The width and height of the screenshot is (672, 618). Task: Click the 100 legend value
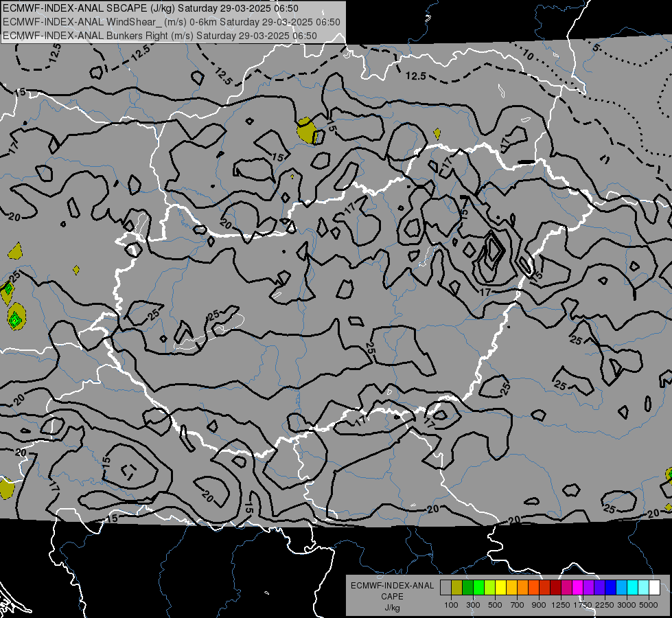[x=451, y=605]
